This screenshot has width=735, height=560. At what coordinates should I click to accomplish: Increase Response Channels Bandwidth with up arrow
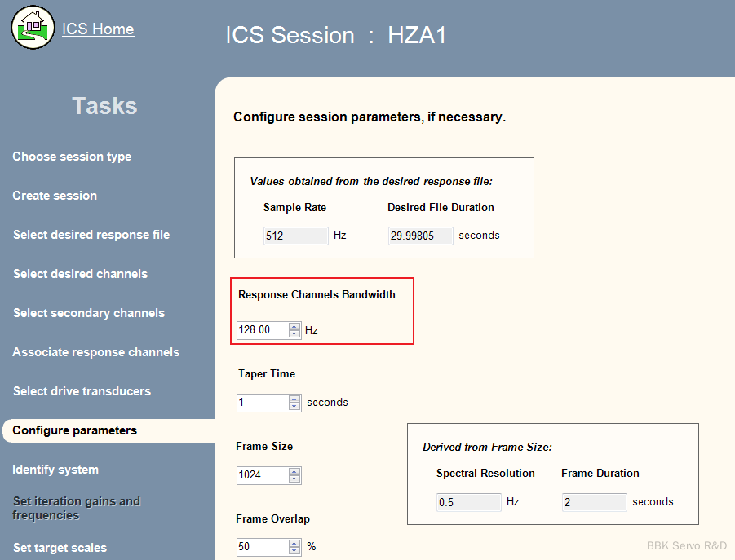(x=294, y=326)
